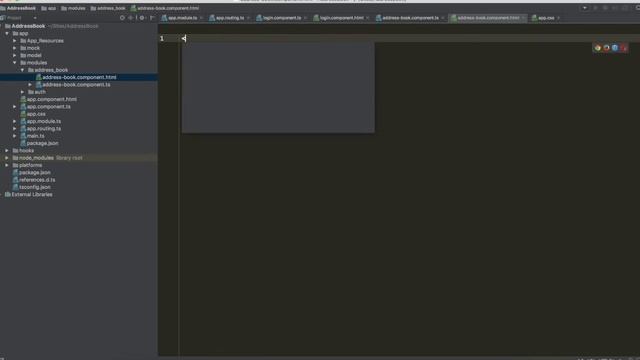Collapse the app folder

(x=7, y=33)
